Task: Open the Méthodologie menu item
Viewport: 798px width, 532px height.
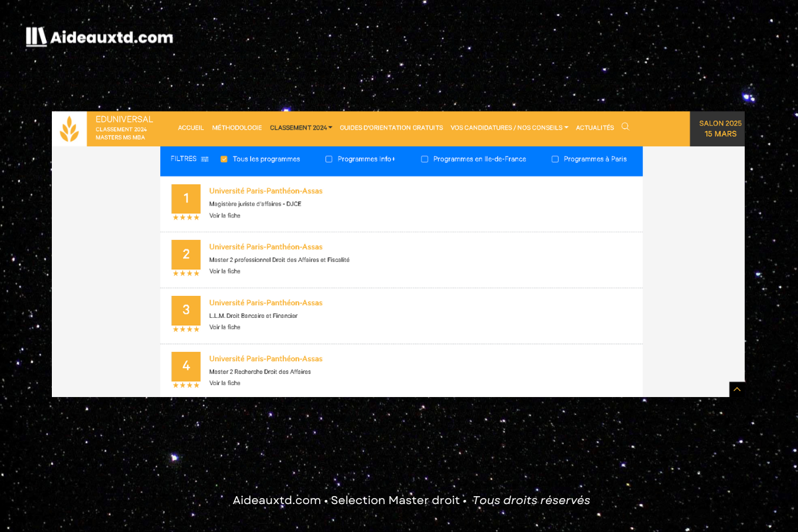Action: click(237, 128)
